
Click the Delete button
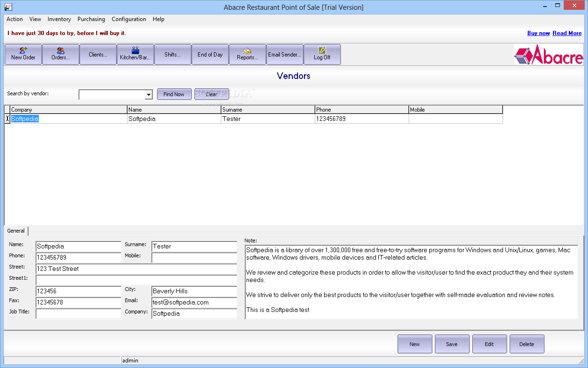point(527,344)
